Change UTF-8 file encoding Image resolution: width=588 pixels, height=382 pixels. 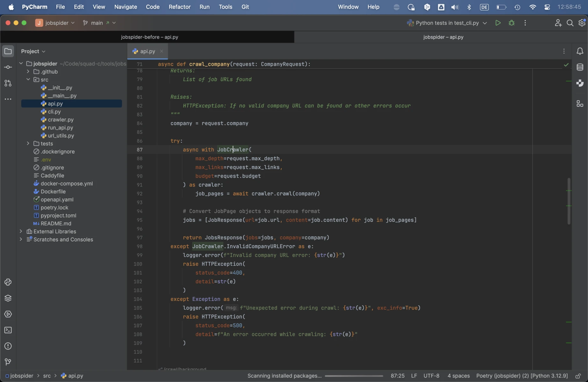click(x=431, y=376)
